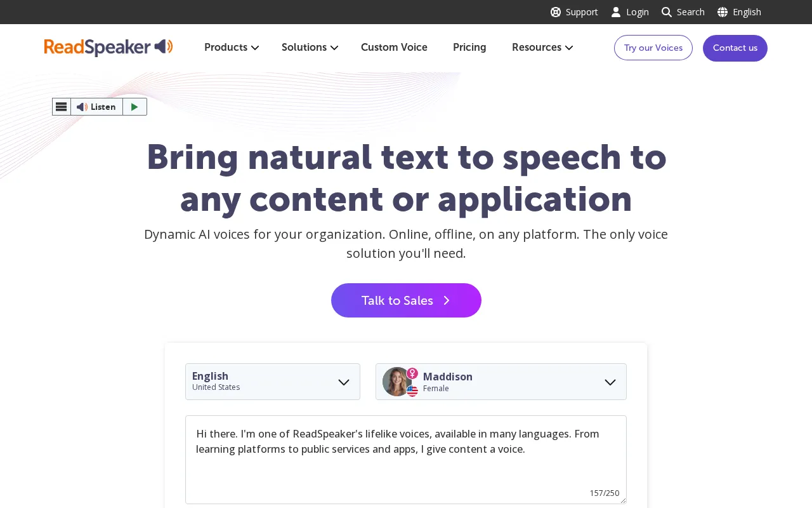Click the main headline text
Image resolution: width=812 pixels, height=508 pixels.
[x=406, y=178]
